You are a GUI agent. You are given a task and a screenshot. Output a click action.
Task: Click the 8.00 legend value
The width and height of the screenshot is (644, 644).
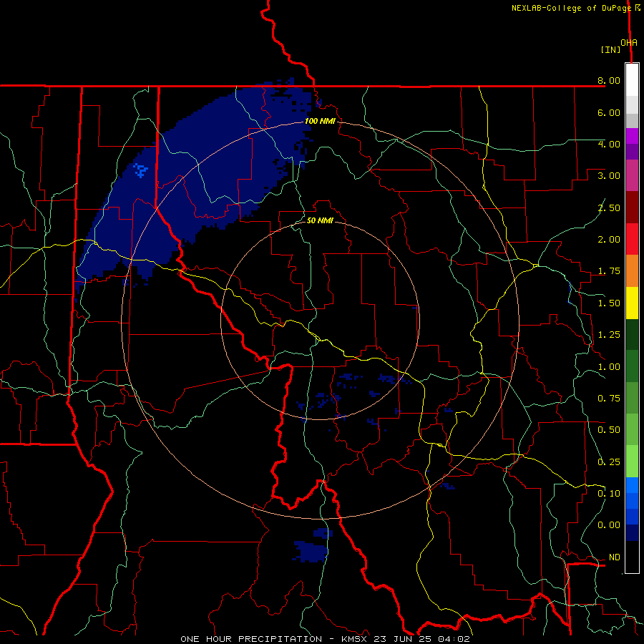(609, 80)
